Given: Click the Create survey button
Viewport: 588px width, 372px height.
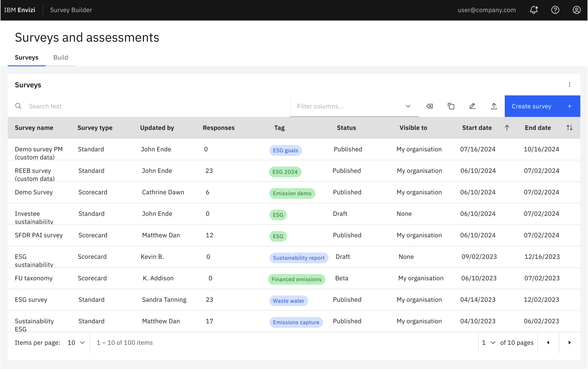Looking at the screenshot, I should [542, 106].
